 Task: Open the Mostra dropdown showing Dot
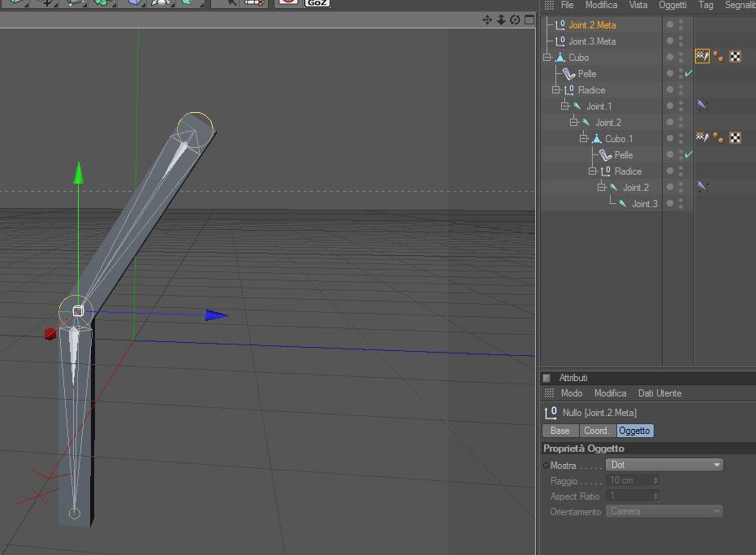tap(664, 465)
